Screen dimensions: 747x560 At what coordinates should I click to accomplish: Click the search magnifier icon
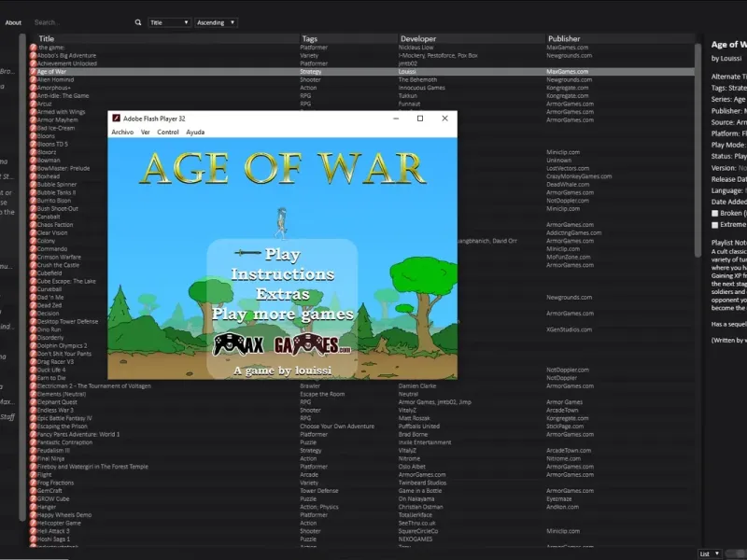[138, 22]
